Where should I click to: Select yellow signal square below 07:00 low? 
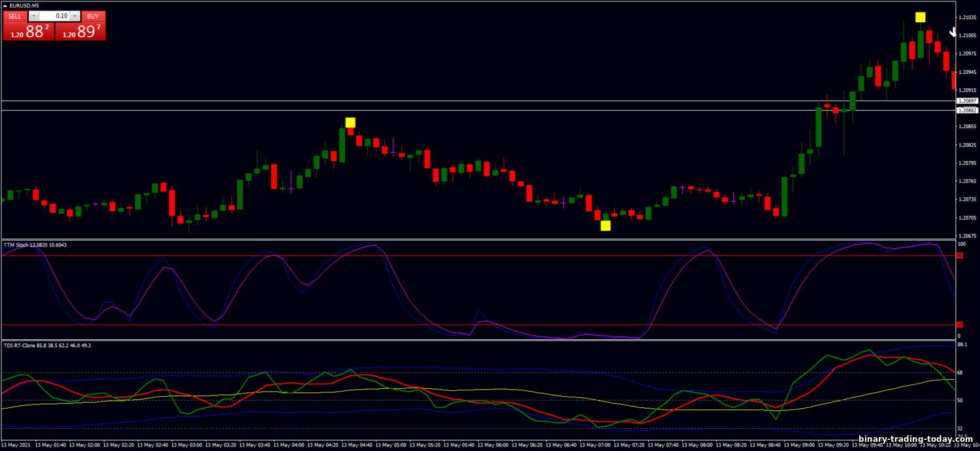point(605,225)
